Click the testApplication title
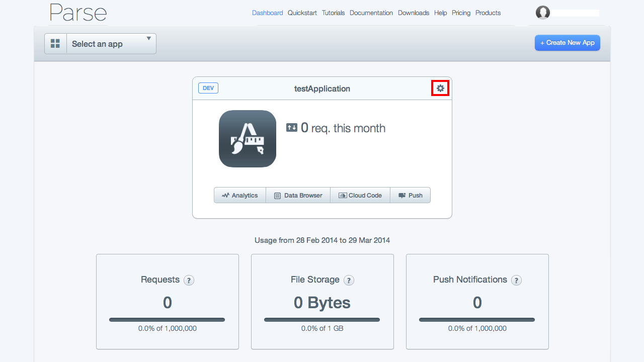This screenshot has width=644, height=362. pyautogui.click(x=322, y=88)
